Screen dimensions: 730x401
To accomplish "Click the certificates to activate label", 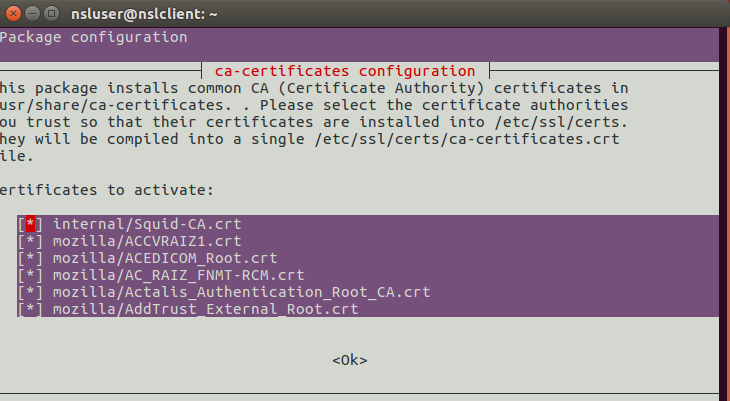I will click(107, 190).
